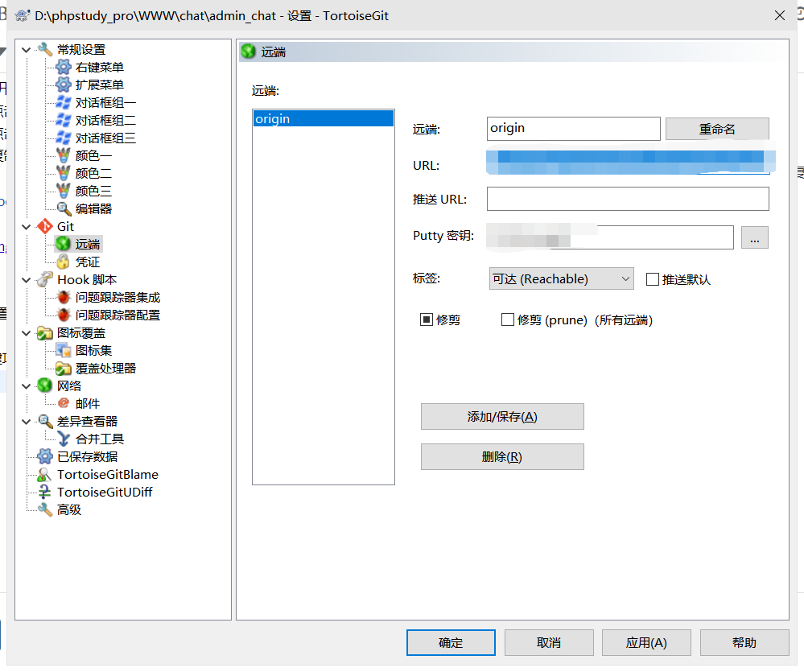Click the merge icon beside 合并工具
804x672 pixels.
[63, 439]
